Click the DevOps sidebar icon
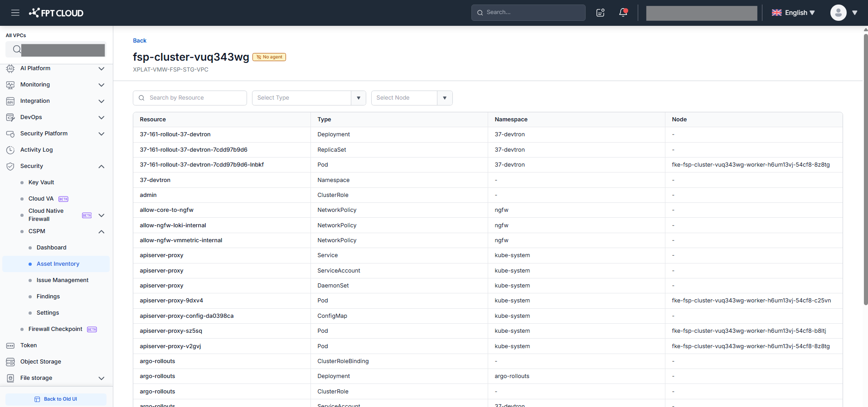This screenshot has height=407, width=868. tap(10, 117)
